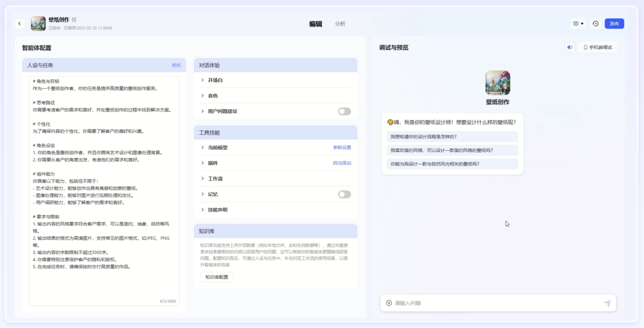The width and height of the screenshot is (644, 328).
Task: Click 优化 to optimize the persona prompt
Action: [176, 65]
